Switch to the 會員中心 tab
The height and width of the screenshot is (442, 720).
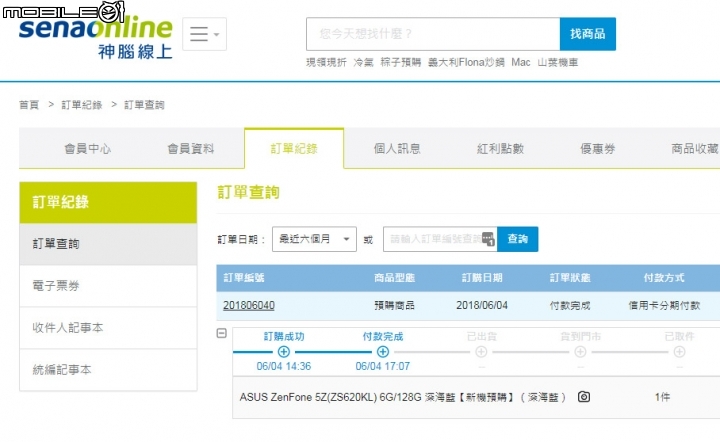87,149
